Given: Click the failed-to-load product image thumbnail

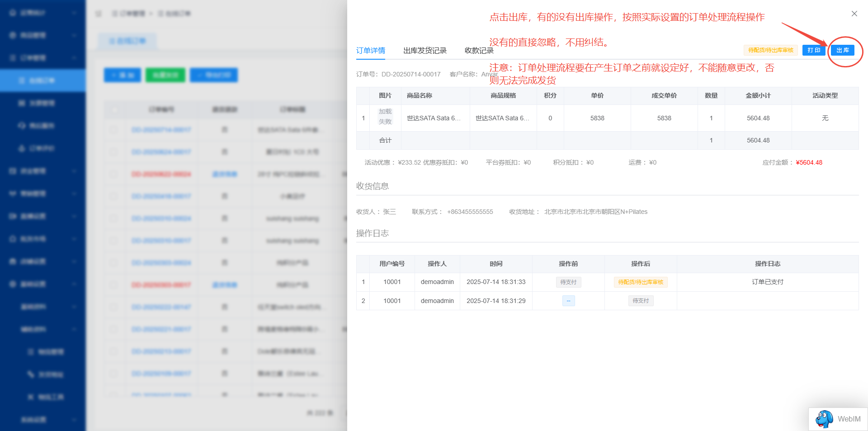Looking at the screenshot, I should point(385,117).
